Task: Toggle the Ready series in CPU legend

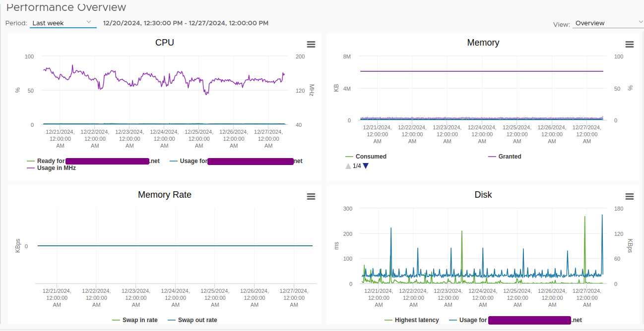Action: (x=51, y=161)
